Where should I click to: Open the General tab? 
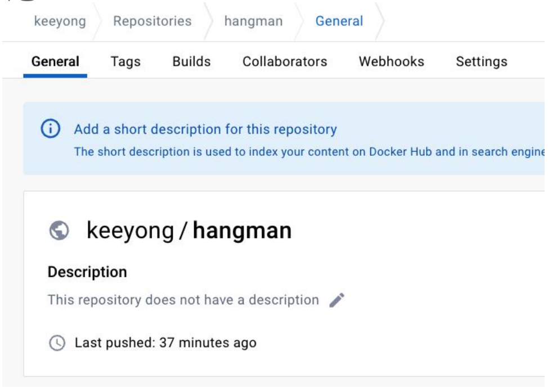click(55, 61)
